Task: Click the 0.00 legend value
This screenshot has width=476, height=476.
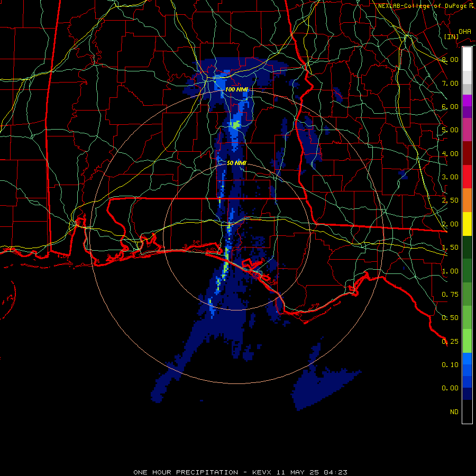Action: 450,388
